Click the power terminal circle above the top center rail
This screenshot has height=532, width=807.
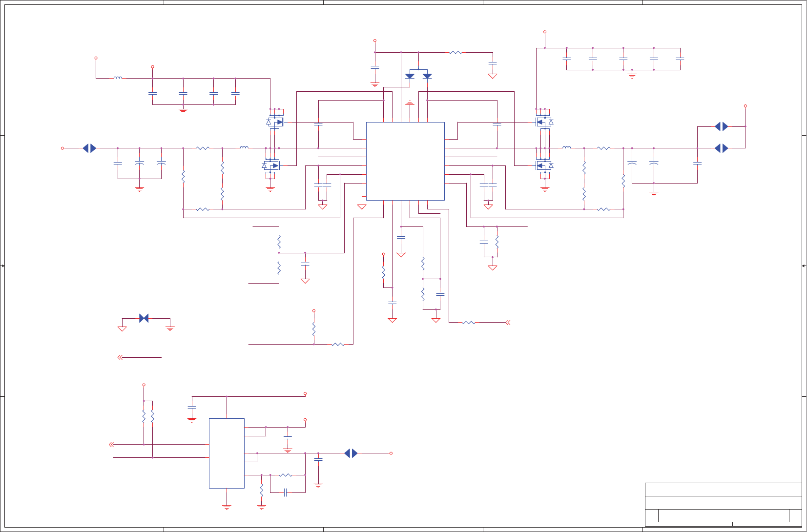(x=375, y=41)
